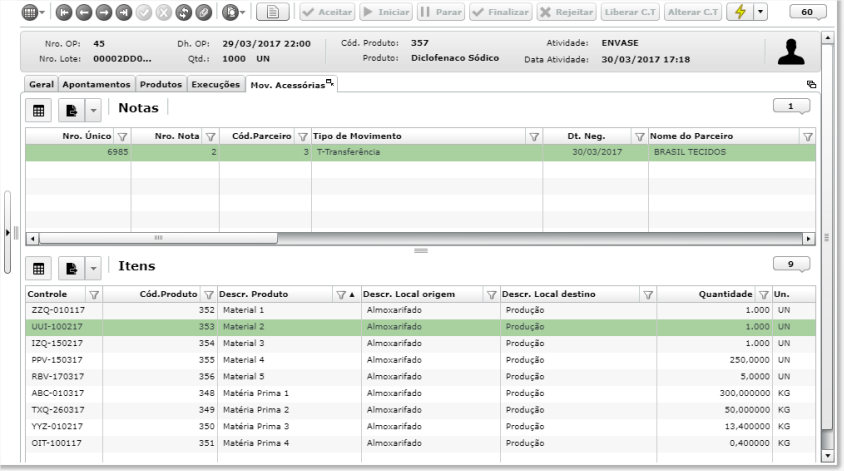This screenshot has width=844, height=471.
Task: Open the Execuções tab
Action: [x=215, y=84]
